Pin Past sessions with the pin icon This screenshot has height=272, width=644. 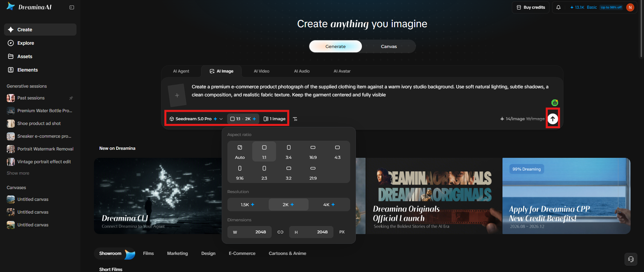[71, 98]
